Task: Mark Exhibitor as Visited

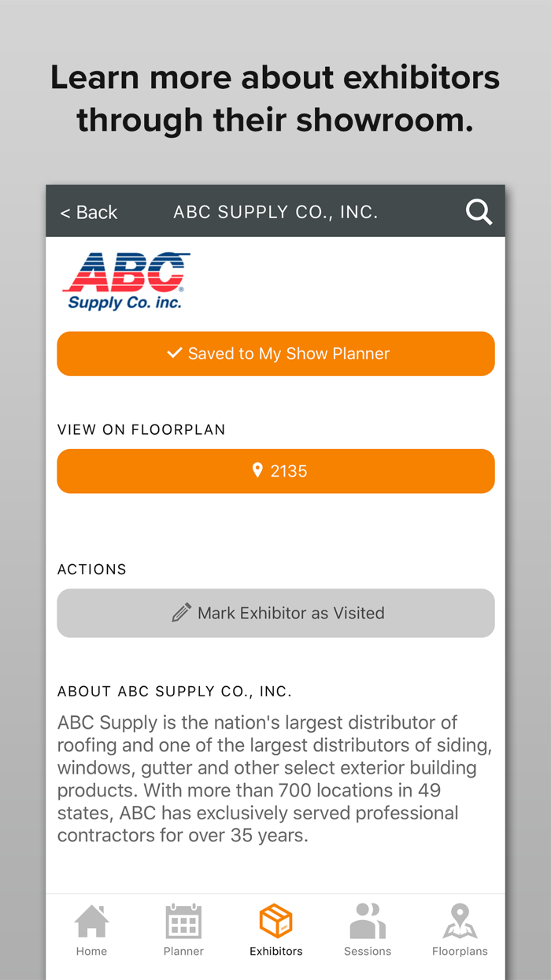Action: tap(275, 612)
